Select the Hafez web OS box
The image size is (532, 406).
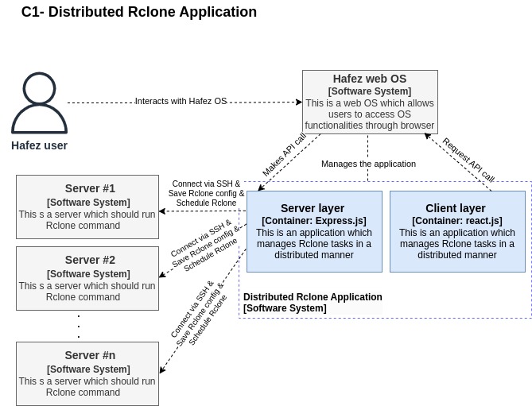(x=370, y=102)
